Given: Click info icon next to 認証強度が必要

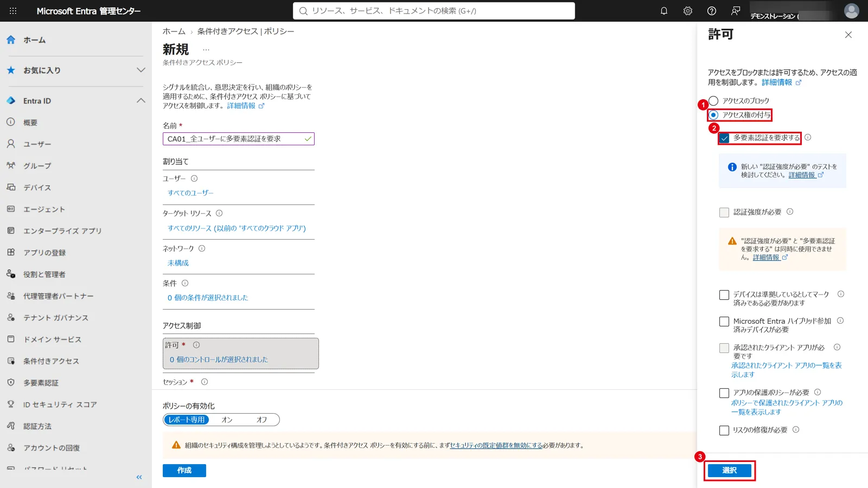Looking at the screenshot, I should point(790,211).
